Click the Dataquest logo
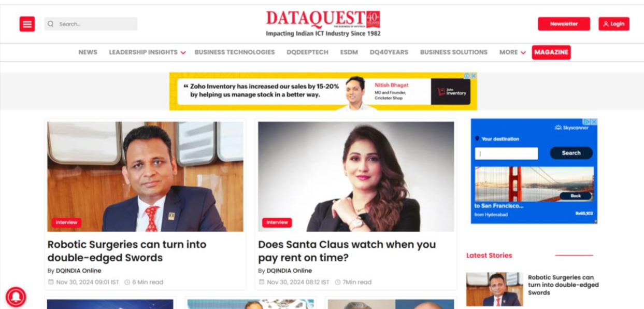The height and width of the screenshot is (309, 644). coord(323,23)
